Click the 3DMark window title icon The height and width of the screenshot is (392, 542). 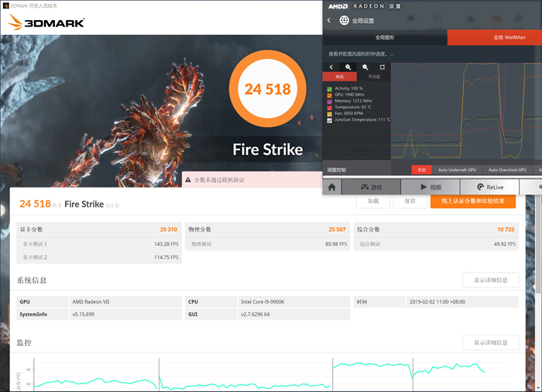5,5
